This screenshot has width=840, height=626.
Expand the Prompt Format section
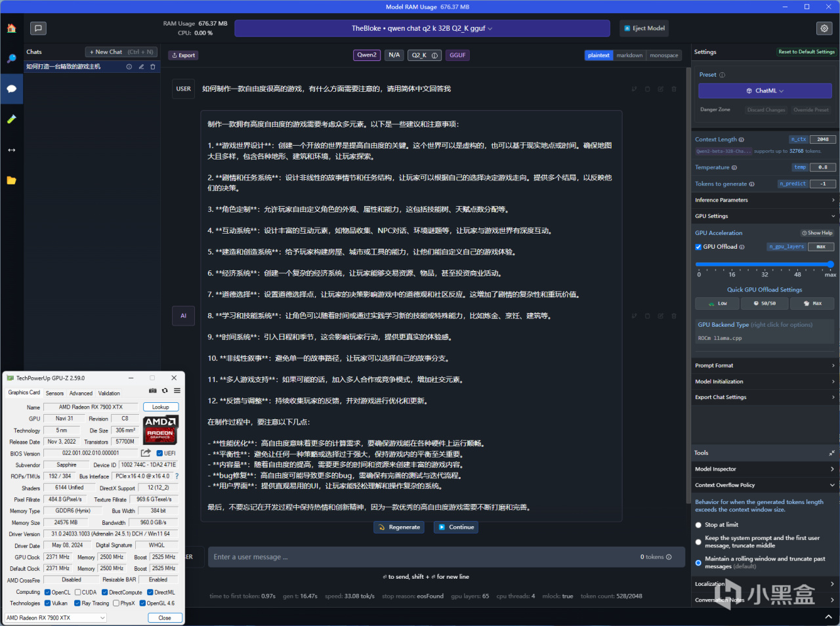pyautogui.click(x=765, y=365)
